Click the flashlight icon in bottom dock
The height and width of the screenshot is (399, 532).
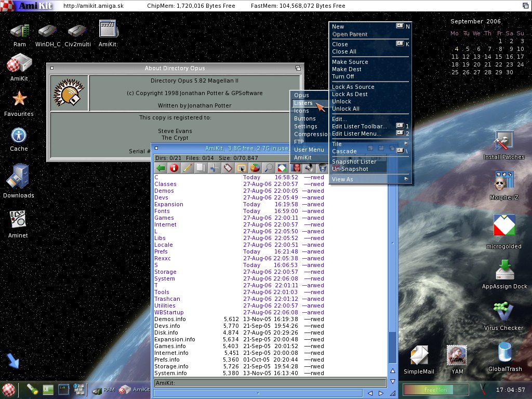pos(32,389)
